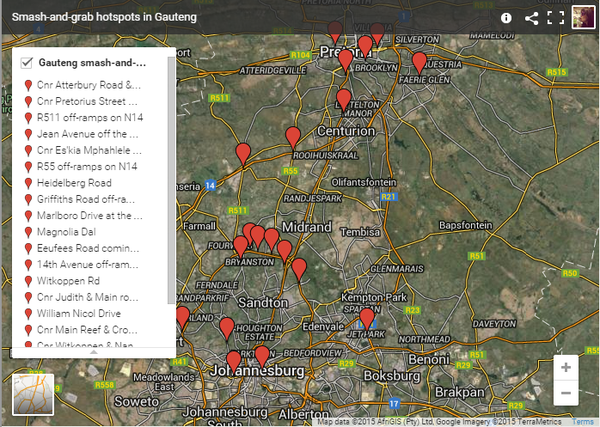Select 14th Avenue off-ram... entry
The width and height of the screenshot is (600, 427).
88,264
